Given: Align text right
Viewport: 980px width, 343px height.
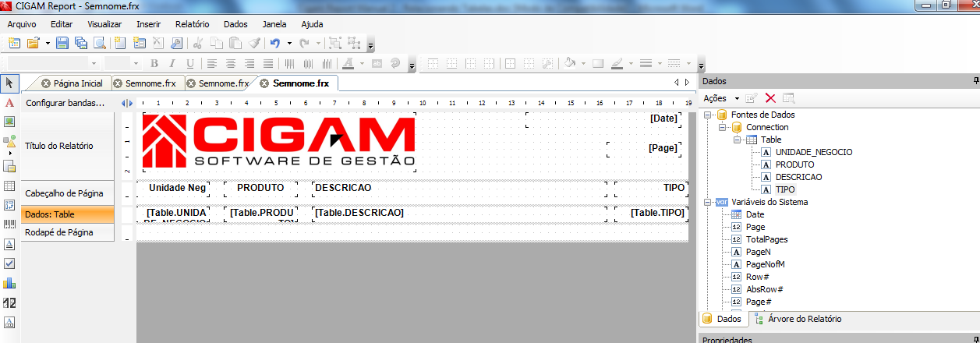Looking at the screenshot, I should click(249, 63).
